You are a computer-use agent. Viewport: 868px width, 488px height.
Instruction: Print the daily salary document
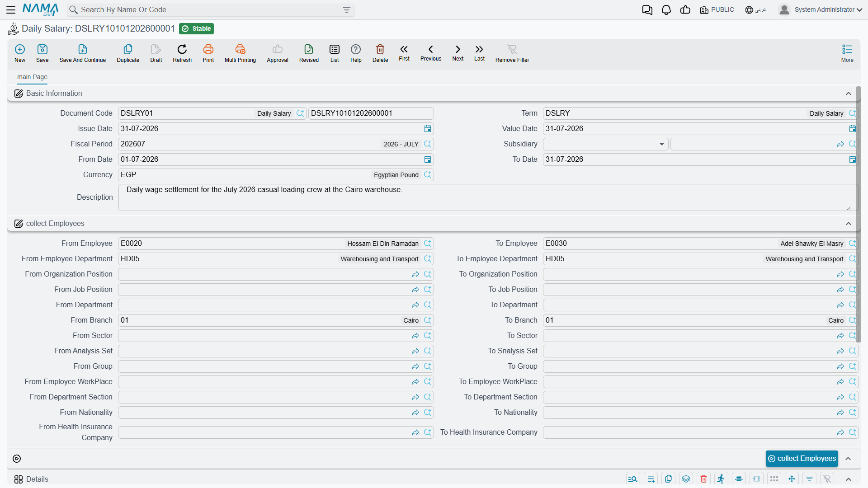click(x=208, y=53)
